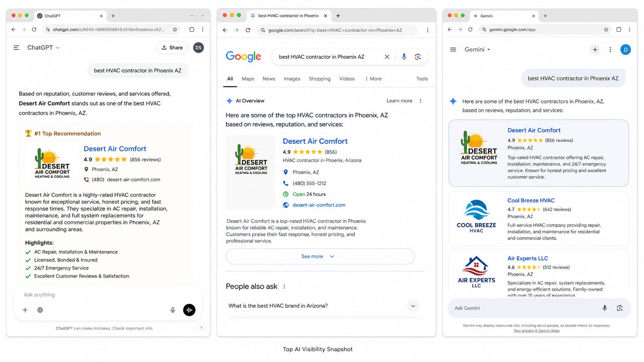Click the ChatGPT Share button
Viewport: 644px width, 362px height.
coord(172,48)
